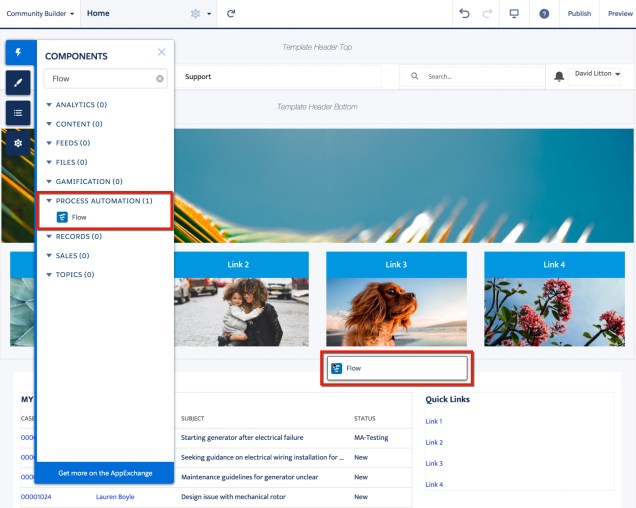Open the Theme pencil icon in sidebar

point(18,83)
